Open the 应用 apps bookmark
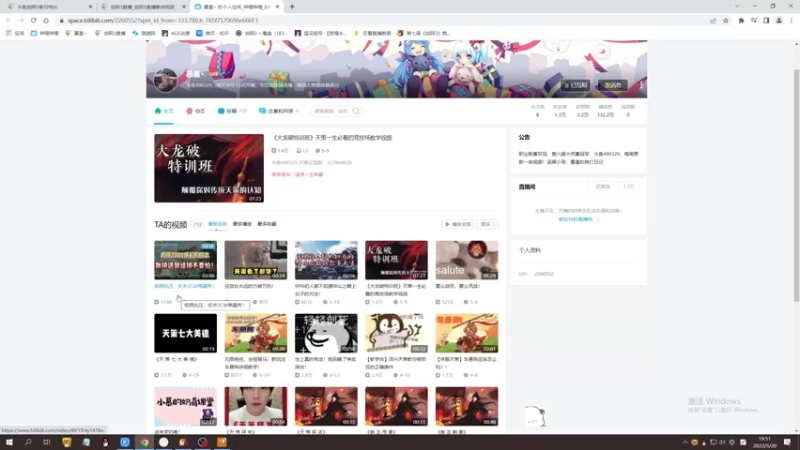 pos(15,33)
